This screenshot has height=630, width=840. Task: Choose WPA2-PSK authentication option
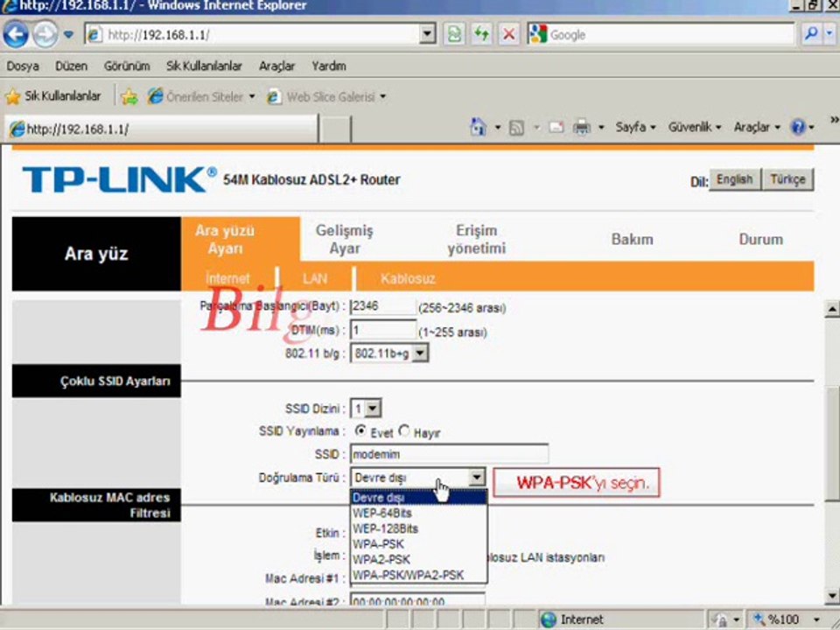click(x=418, y=560)
